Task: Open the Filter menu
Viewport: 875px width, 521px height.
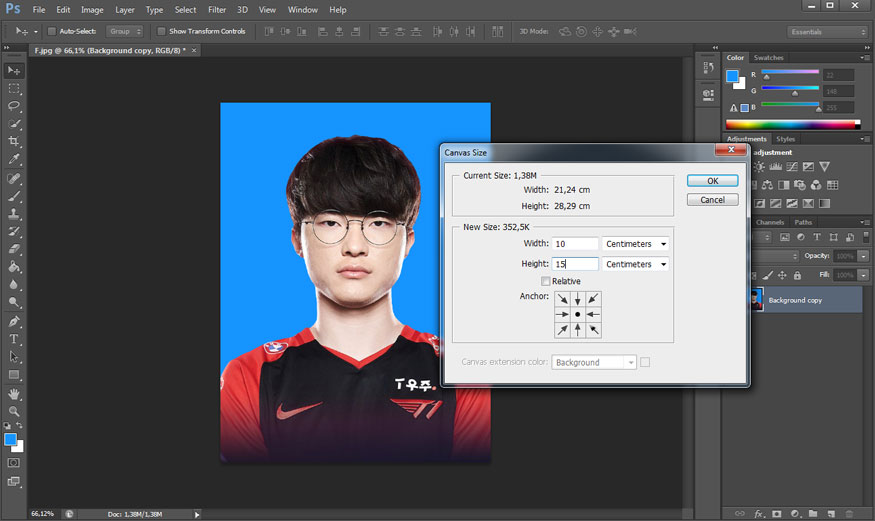Action: tap(217, 9)
